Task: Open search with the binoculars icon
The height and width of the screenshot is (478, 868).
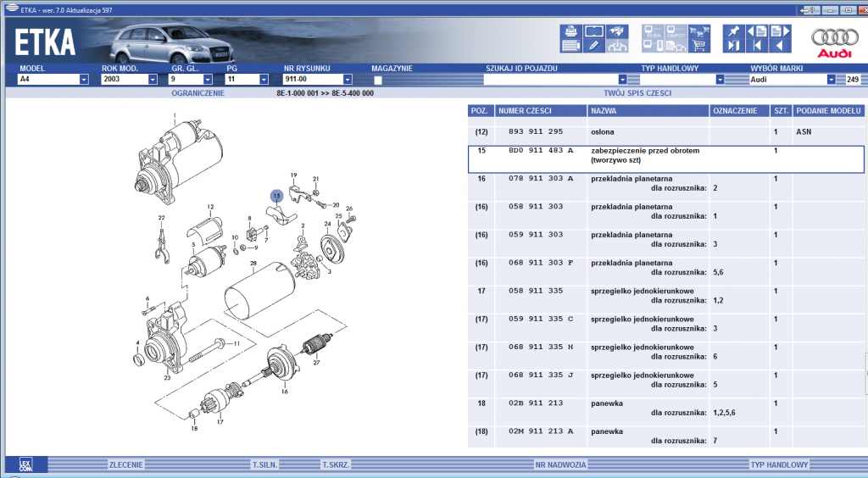Action: pos(617,31)
